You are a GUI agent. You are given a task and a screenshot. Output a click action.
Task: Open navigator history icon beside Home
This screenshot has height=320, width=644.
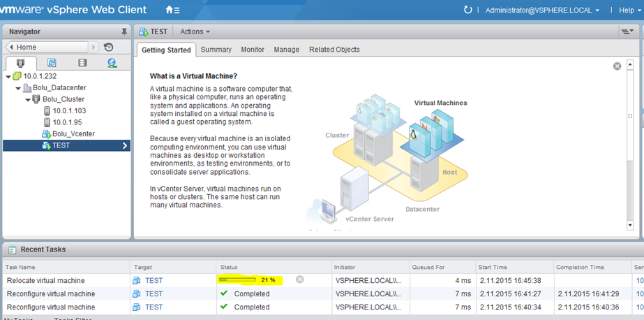(x=108, y=48)
